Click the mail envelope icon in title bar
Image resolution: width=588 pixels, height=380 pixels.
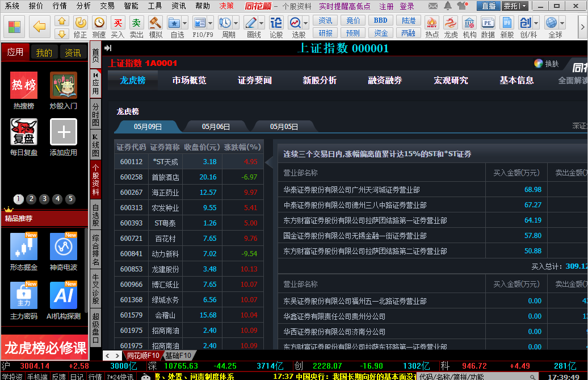432,6
